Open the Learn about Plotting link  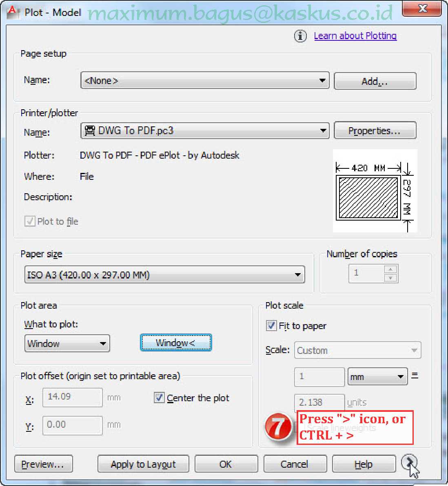click(x=355, y=36)
